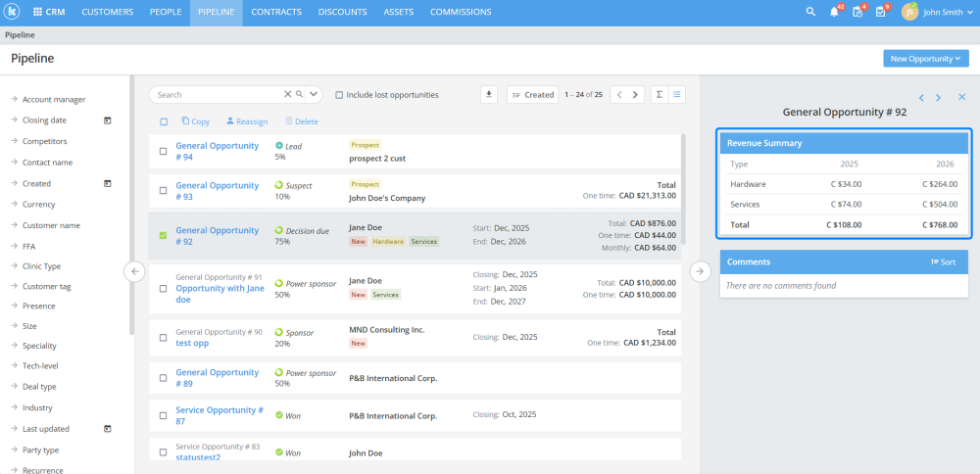This screenshot has height=474, width=980.
Task: Open the timer icon with badge 4
Action: click(x=857, y=12)
